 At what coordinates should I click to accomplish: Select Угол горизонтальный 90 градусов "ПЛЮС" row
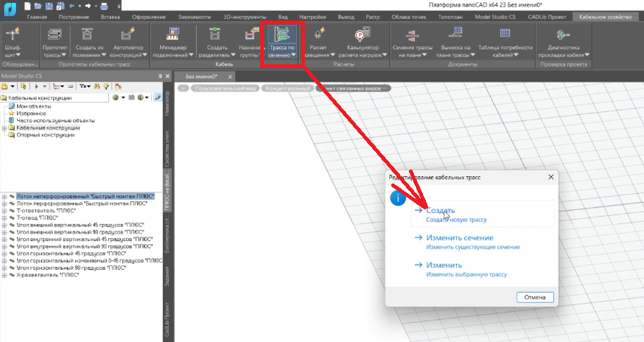(x=71, y=268)
